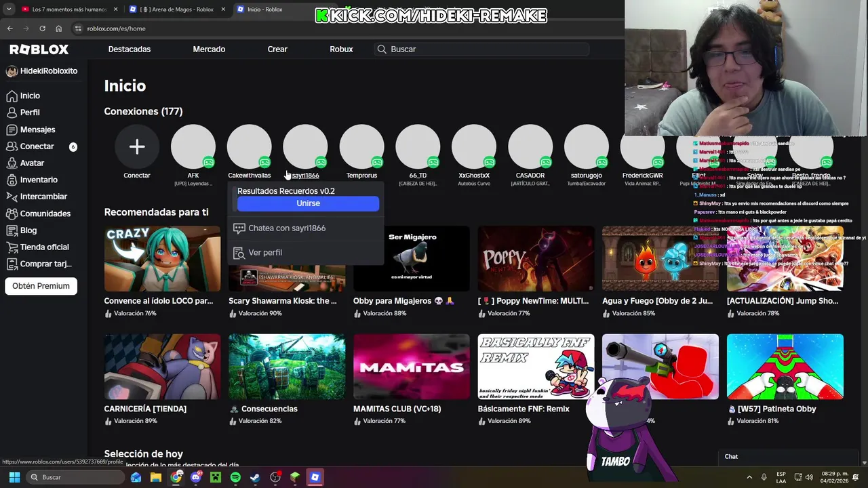Show hidden system tray icons

point(749,477)
